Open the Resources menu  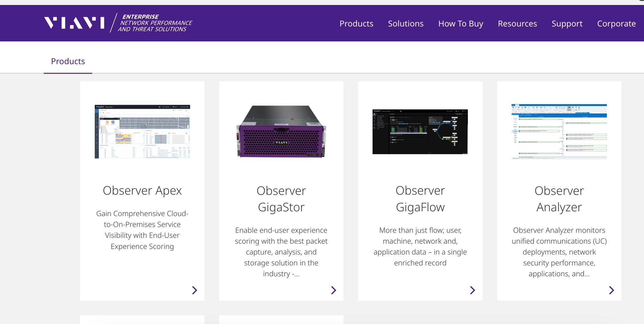click(x=517, y=24)
